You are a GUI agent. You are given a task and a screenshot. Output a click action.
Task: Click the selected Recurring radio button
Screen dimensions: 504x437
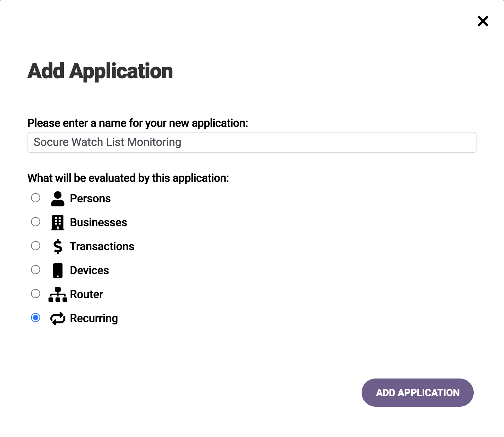(36, 318)
